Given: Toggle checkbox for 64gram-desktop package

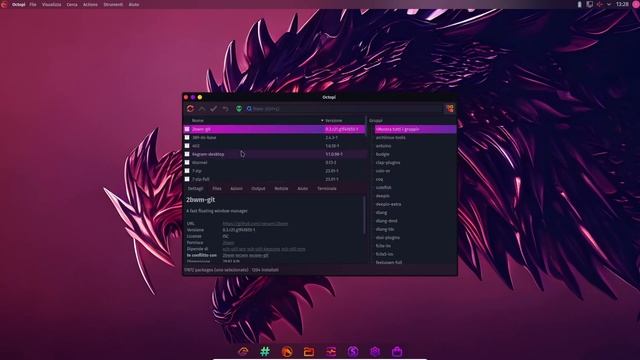Looking at the screenshot, I should tap(187, 154).
